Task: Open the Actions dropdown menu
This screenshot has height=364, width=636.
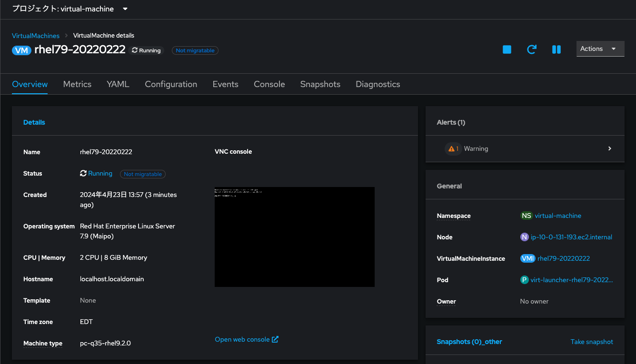Action: [x=600, y=49]
